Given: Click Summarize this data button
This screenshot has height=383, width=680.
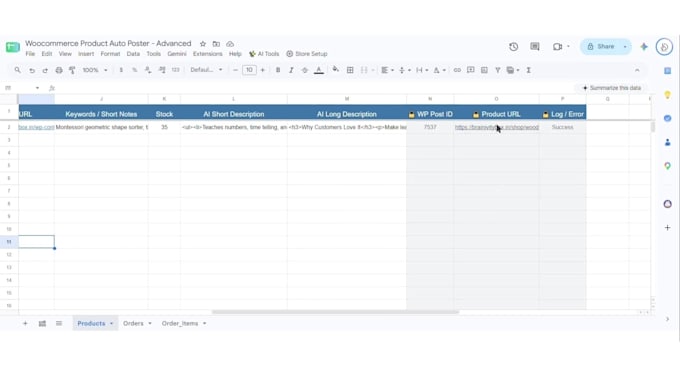Looking at the screenshot, I should pos(611,88).
